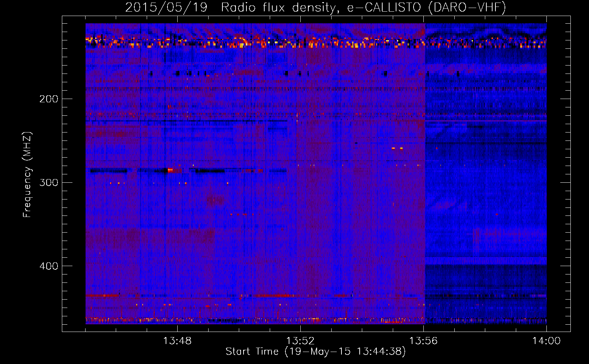This screenshot has height=364, width=589.
Task: Select the 300 frequency tick label
Action: pyautogui.click(x=49, y=182)
